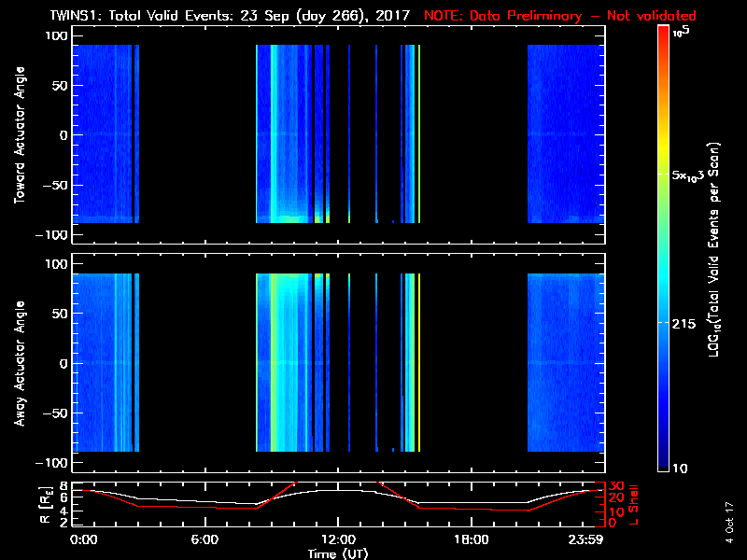747x560 pixels.
Task: Click "100" tick on Toward Actuator Angle axis
Action: (x=57, y=35)
